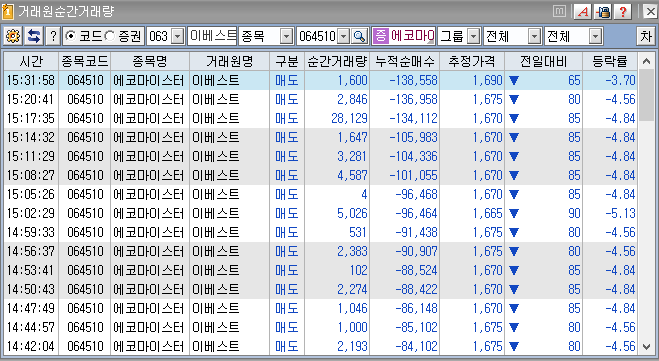Click the 이베스트 broker name field
The width and height of the screenshot is (659, 361).
(x=212, y=37)
